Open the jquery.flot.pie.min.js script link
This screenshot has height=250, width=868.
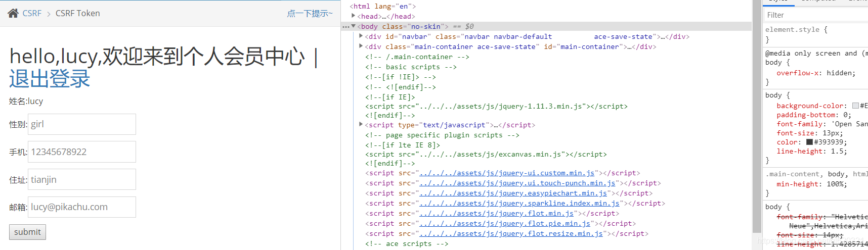point(505,224)
